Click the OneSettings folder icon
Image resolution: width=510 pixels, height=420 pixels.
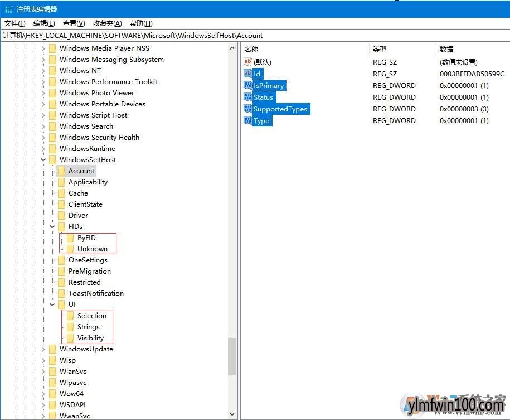(61, 260)
